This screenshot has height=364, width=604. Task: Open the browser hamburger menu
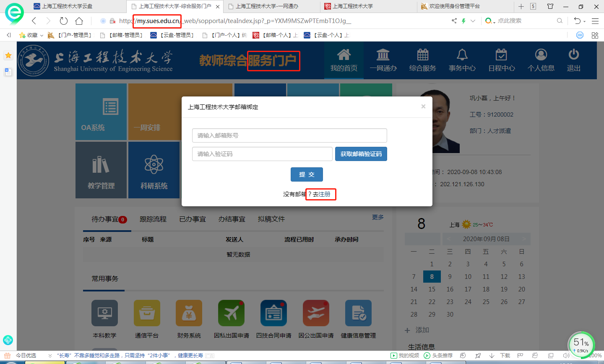pyautogui.click(x=595, y=21)
